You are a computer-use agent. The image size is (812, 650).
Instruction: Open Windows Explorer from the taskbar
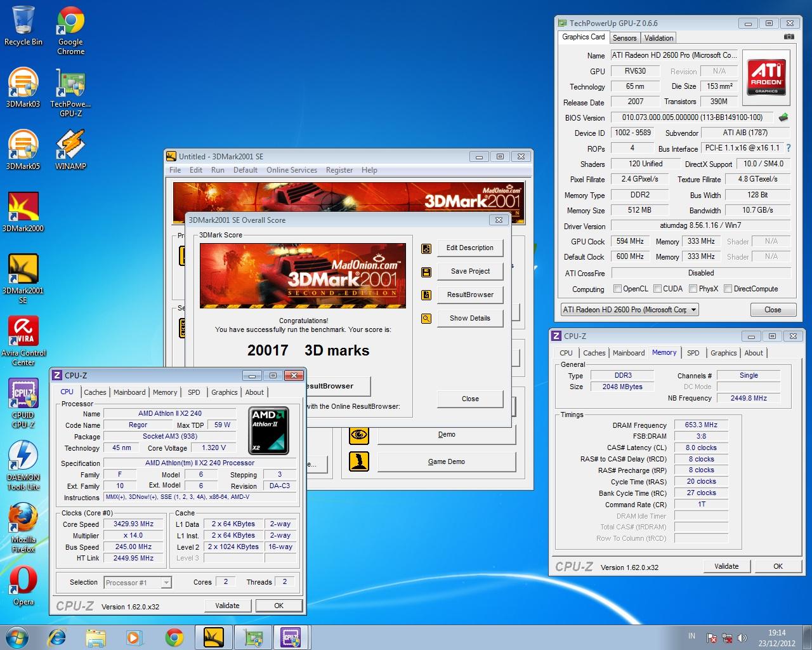click(96, 637)
